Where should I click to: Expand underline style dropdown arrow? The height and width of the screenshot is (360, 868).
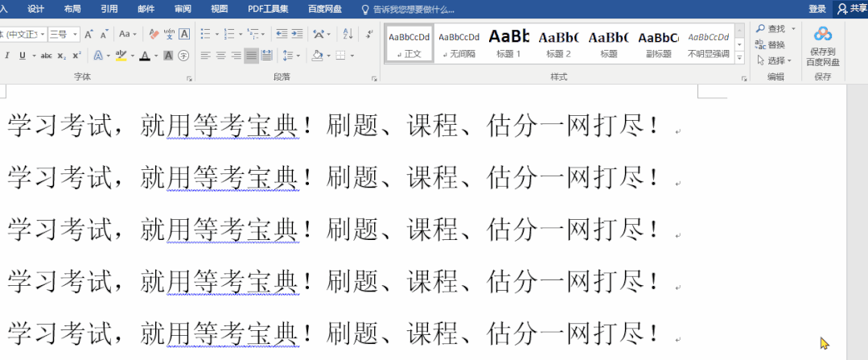[x=34, y=56]
